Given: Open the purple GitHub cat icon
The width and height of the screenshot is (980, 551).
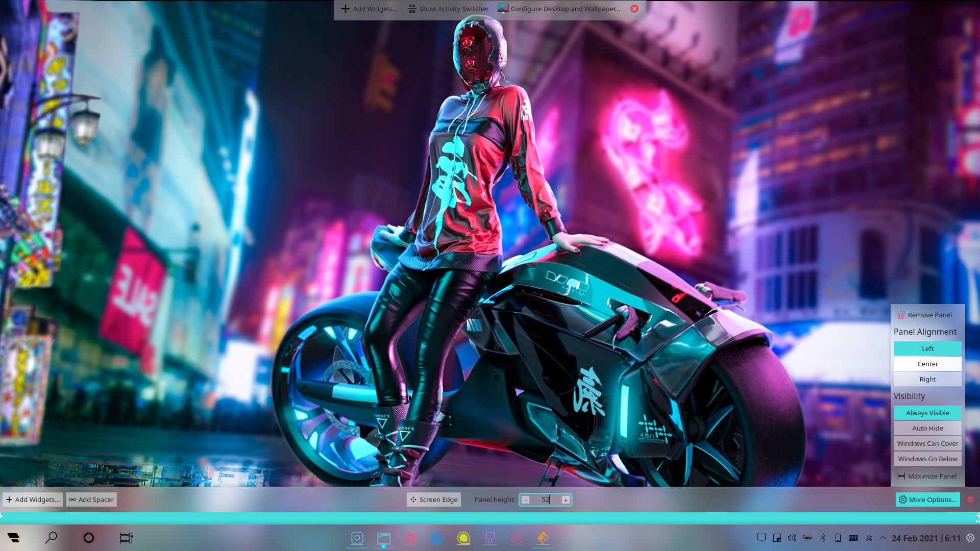Looking at the screenshot, I should (x=490, y=538).
